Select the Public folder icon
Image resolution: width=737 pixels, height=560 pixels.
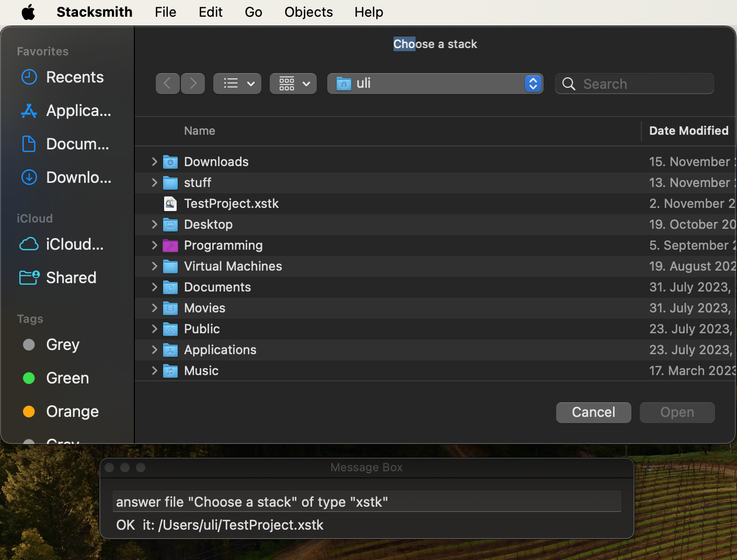point(170,329)
